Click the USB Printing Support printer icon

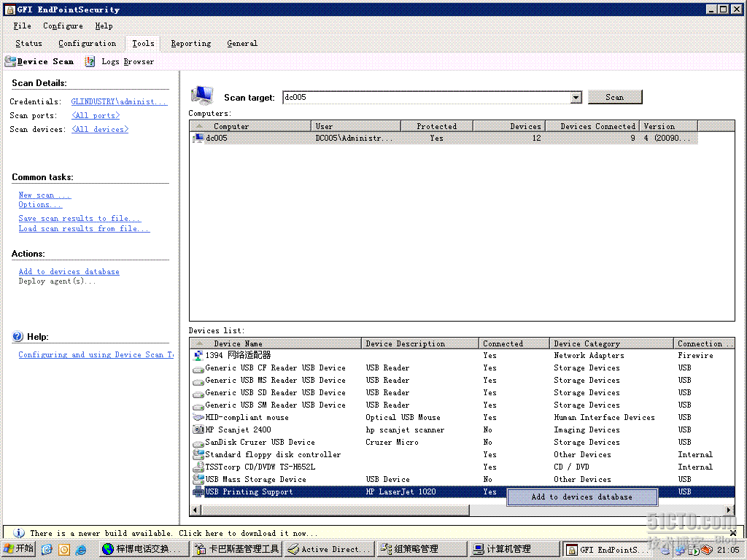click(x=198, y=491)
